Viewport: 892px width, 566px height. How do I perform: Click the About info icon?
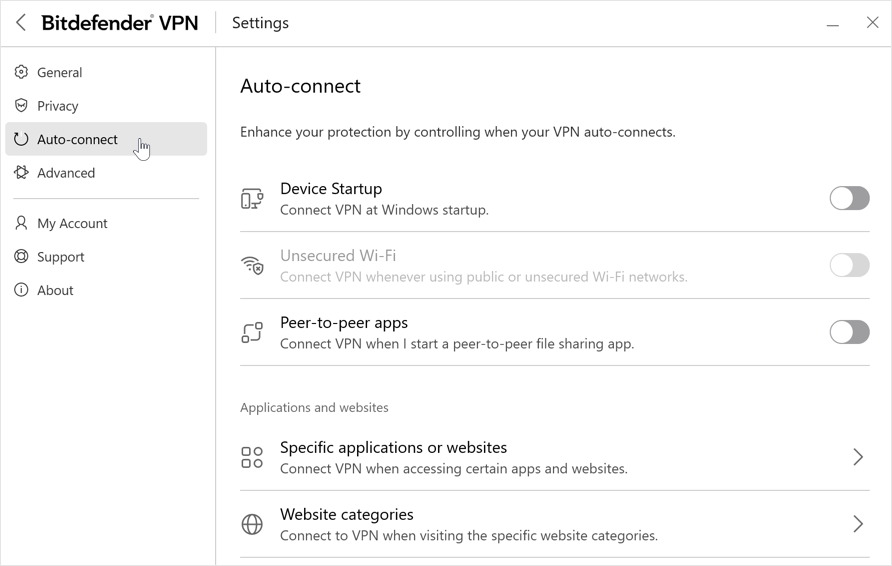point(21,290)
